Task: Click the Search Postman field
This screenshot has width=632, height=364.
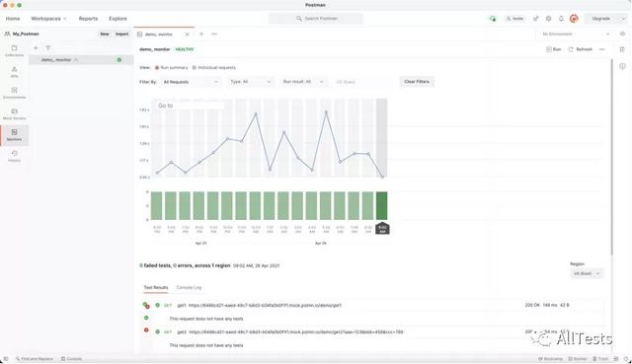Action: pyautogui.click(x=316, y=19)
